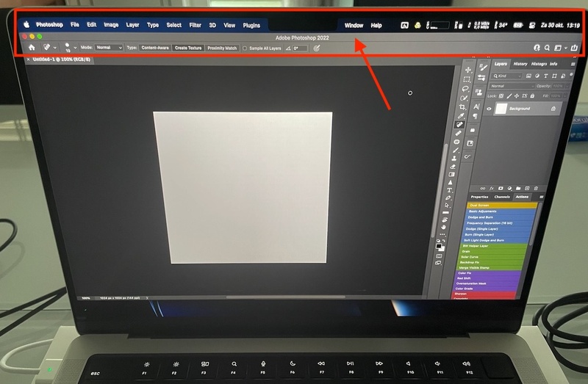
Task: Select the Spot Healing Brush tool
Action: click(460, 125)
